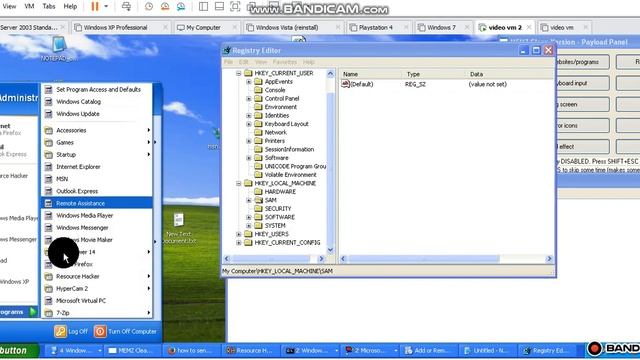The height and width of the screenshot is (360, 640).
Task: Select the SECURITY key folder
Action: (273, 209)
